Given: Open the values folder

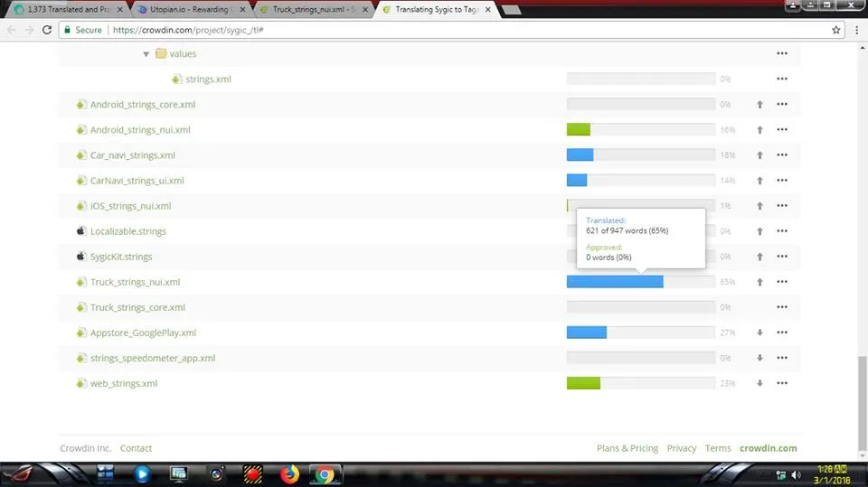Looking at the screenshot, I should [183, 53].
